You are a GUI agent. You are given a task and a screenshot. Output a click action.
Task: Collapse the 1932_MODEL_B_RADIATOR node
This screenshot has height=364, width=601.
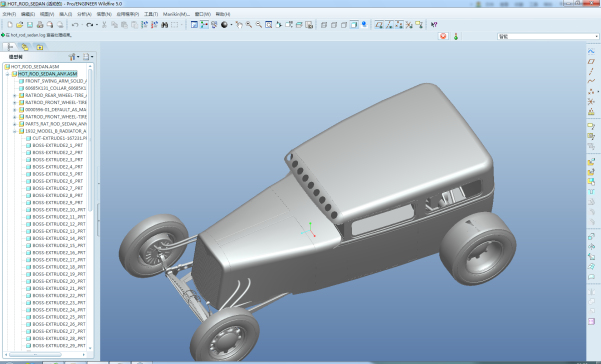(x=15, y=131)
